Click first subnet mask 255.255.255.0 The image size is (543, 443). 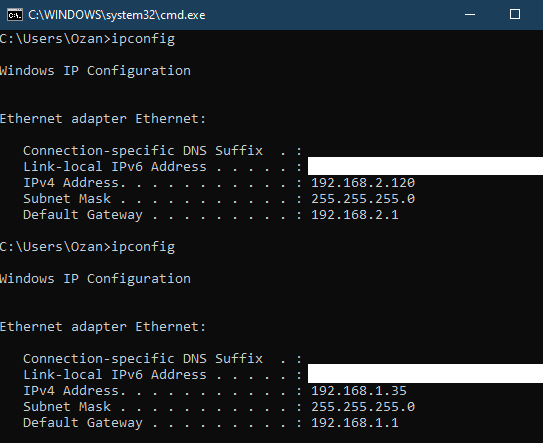tap(363, 199)
